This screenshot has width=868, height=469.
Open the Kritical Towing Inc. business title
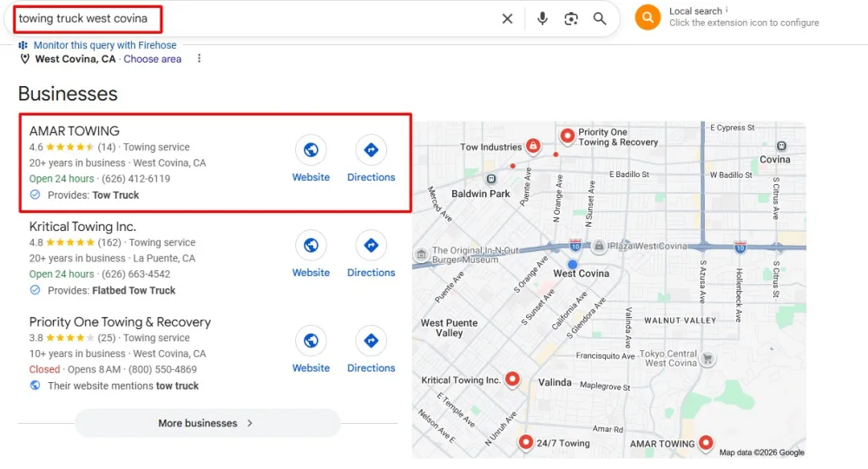click(x=82, y=227)
